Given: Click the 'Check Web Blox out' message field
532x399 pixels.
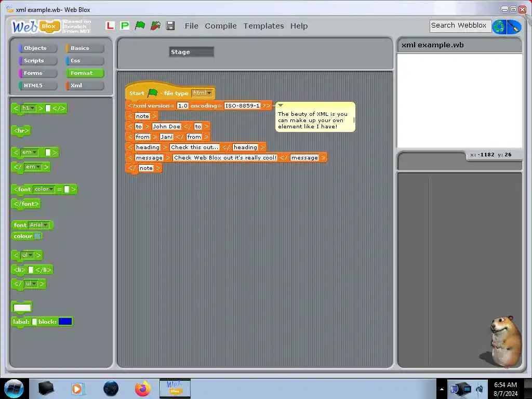Looking at the screenshot, I should point(225,158).
